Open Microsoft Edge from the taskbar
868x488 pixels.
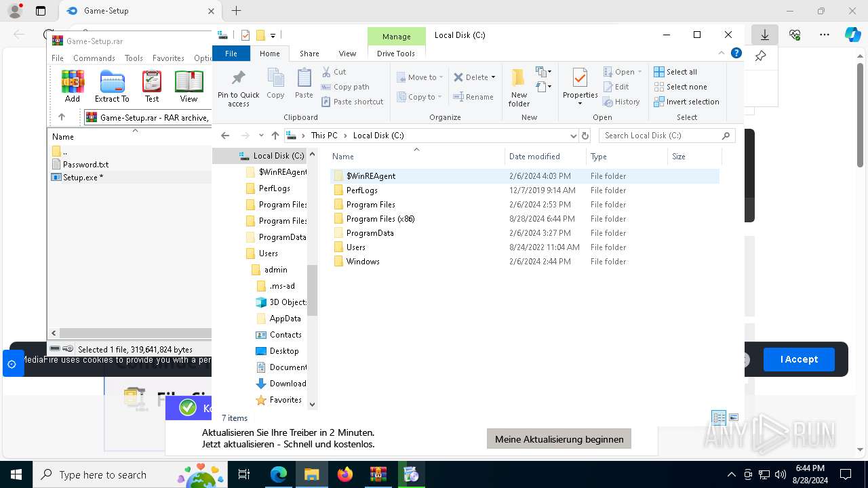pos(279,474)
